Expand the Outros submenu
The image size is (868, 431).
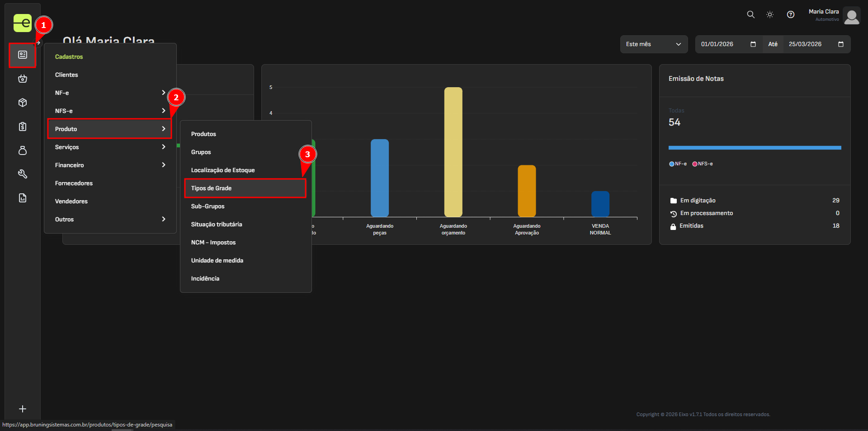pos(110,220)
